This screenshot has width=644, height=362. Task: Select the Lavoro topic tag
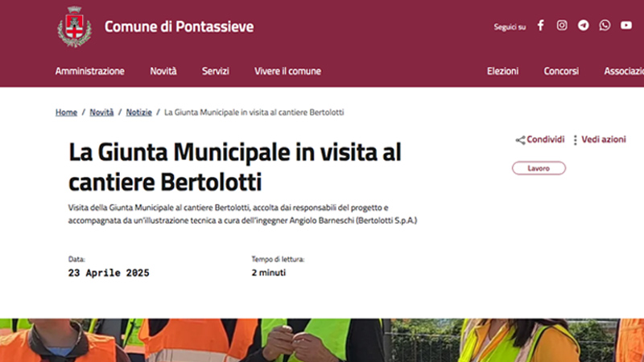click(539, 168)
